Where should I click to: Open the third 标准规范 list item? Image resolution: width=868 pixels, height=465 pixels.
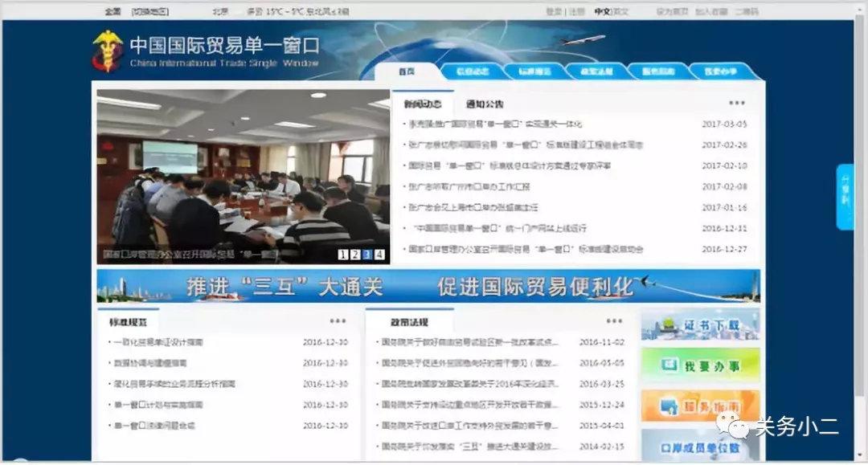tap(174, 384)
